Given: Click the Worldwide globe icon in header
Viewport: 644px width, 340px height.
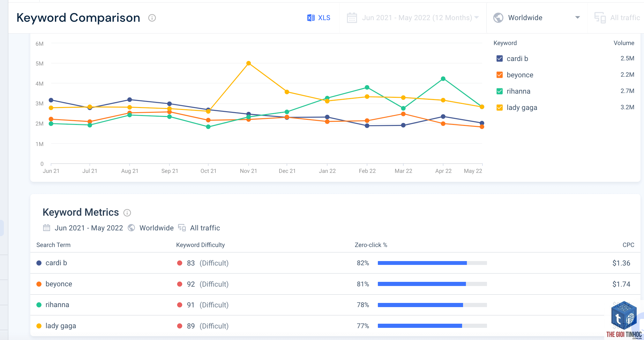Looking at the screenshot, I should 498,18.
